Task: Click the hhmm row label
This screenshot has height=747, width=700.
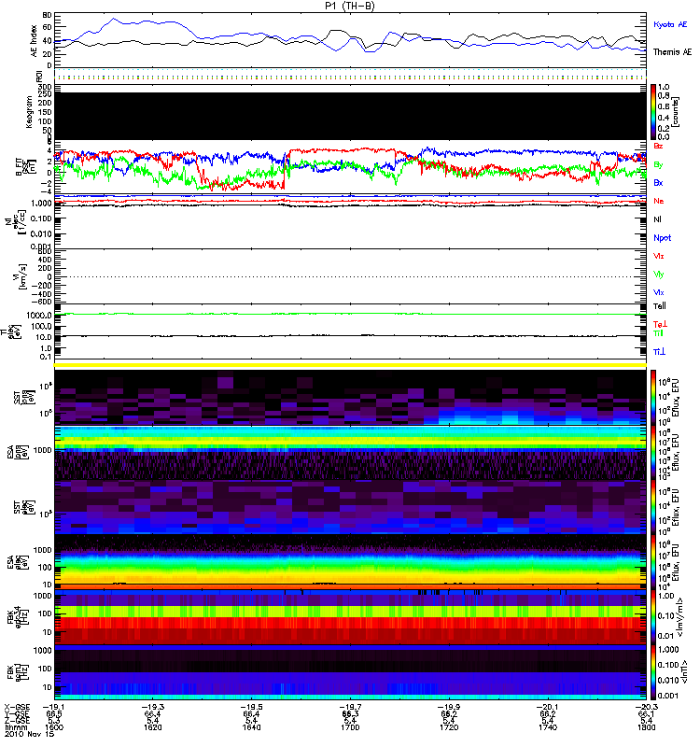Action: point(14,727)
